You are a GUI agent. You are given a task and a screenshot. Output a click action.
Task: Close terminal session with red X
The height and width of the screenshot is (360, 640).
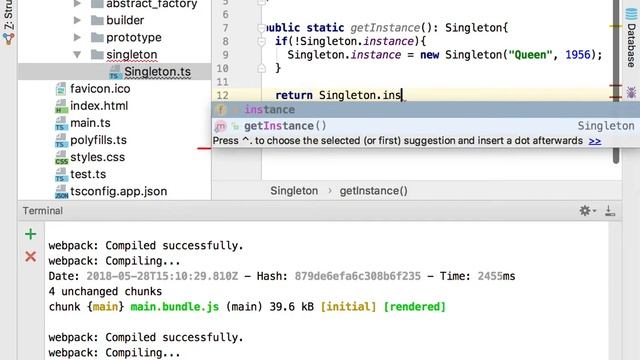31,257
